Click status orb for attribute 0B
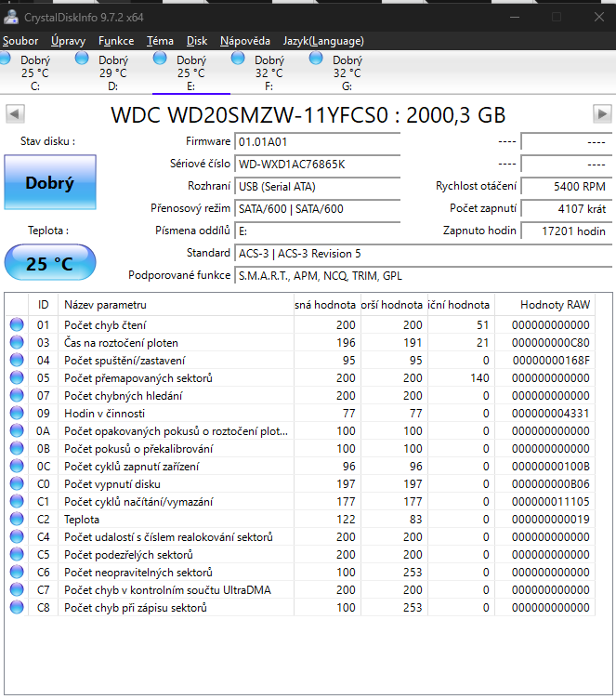616x699 pixels. [17, 448]
